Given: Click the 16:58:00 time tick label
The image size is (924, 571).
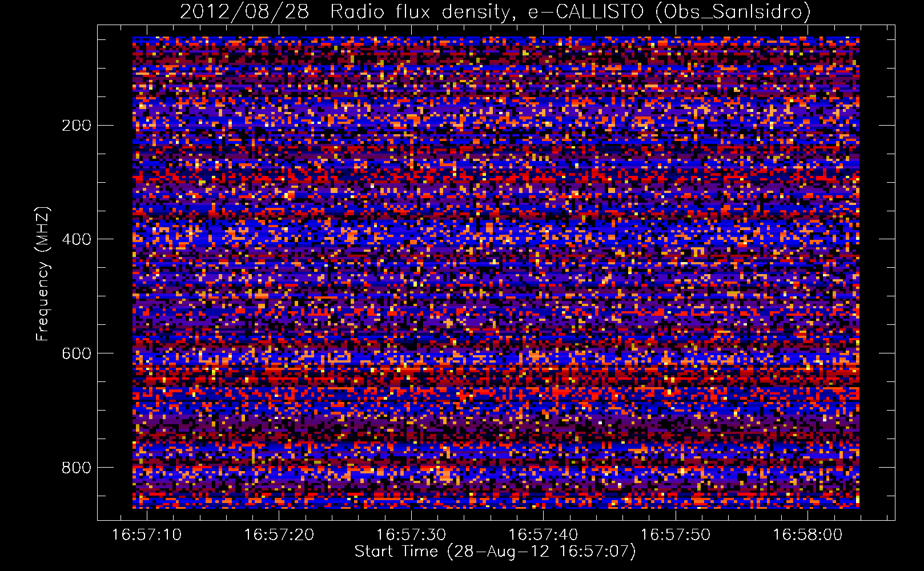Looking at the screenshot, I should [808, 534].
